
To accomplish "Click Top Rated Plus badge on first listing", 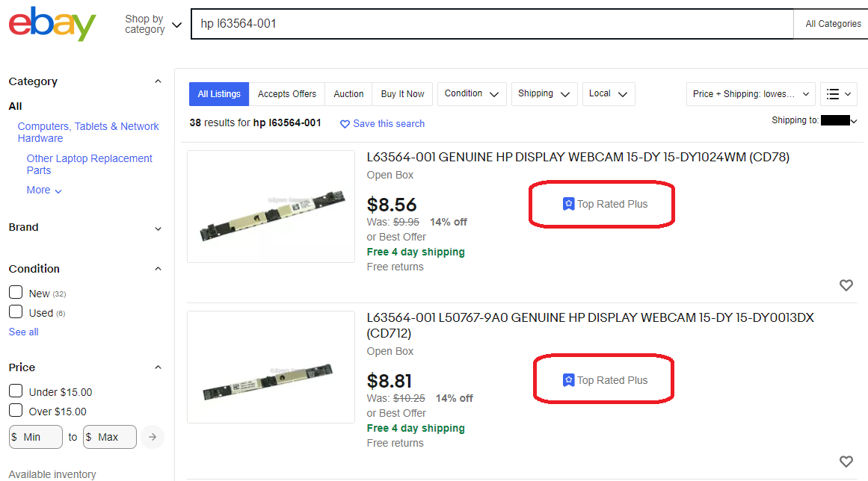I will point(605,204).
